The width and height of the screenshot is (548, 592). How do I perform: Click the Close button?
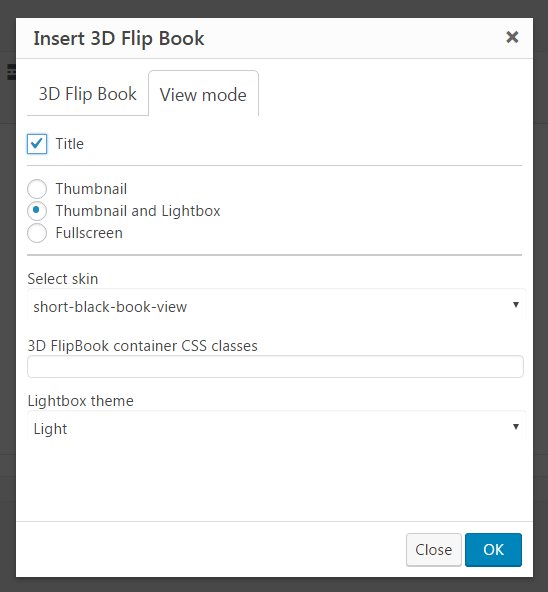434,550
